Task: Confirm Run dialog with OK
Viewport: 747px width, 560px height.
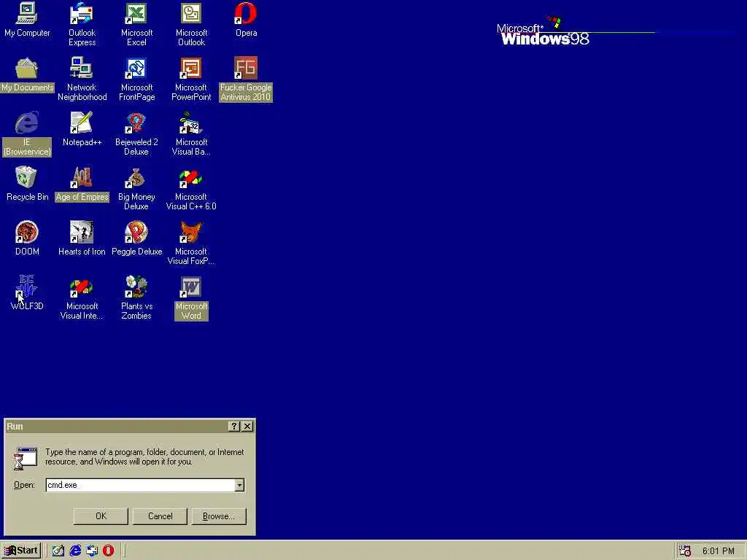Action: pyautogui.click(x=101, y=516)
